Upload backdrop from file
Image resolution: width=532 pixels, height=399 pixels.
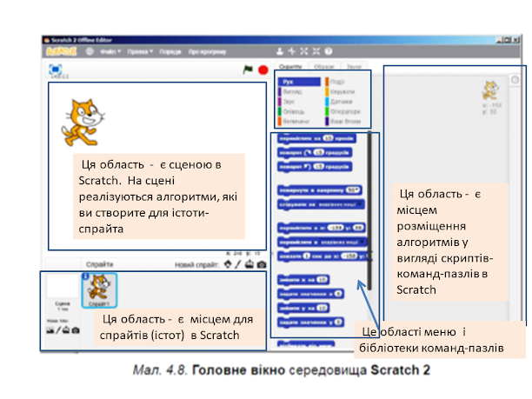click(x=66, y=330)
